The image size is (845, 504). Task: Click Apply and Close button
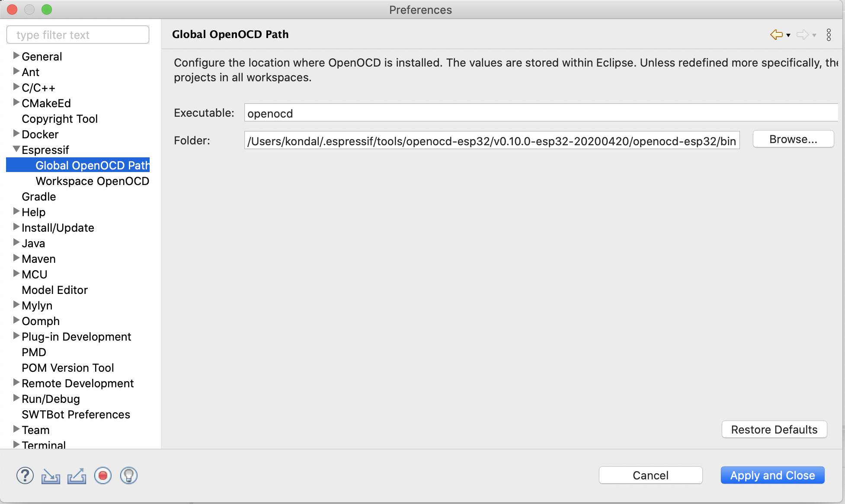tap(772, 475)
